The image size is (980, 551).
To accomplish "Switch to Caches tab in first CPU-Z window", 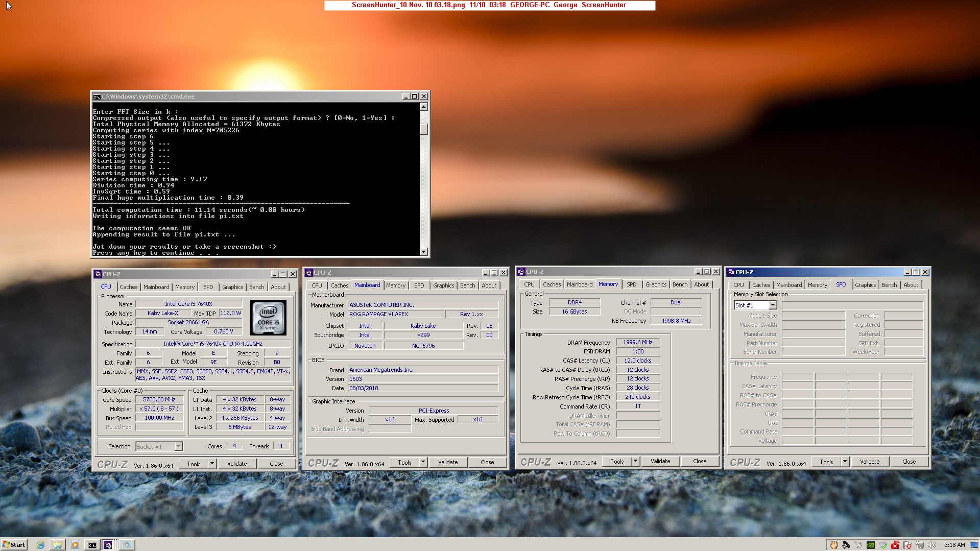I will [x=129, y=287].
